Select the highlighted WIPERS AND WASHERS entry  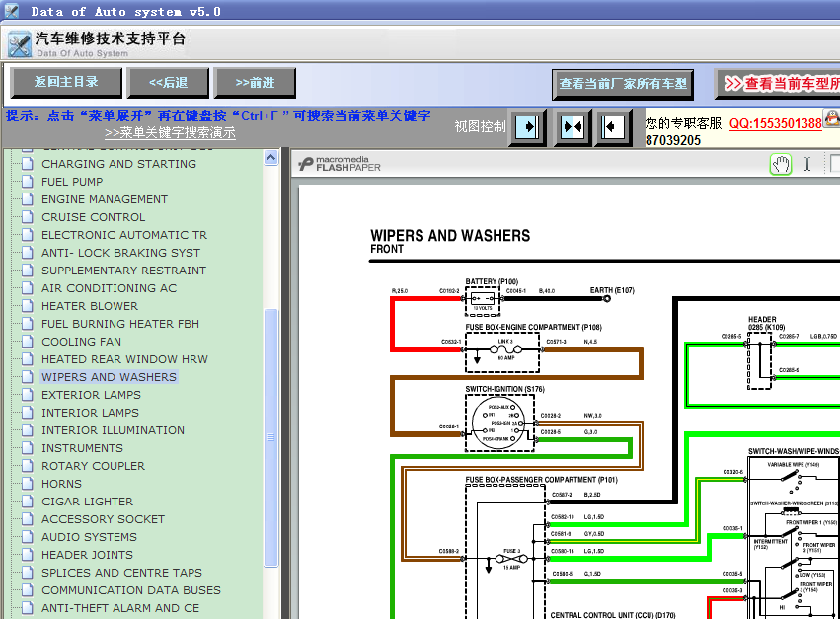[110, 377]
